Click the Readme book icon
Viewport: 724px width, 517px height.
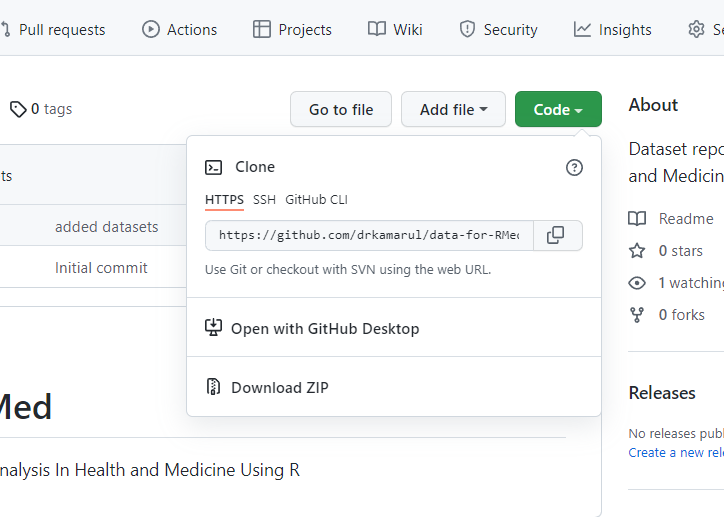point(637,219)
